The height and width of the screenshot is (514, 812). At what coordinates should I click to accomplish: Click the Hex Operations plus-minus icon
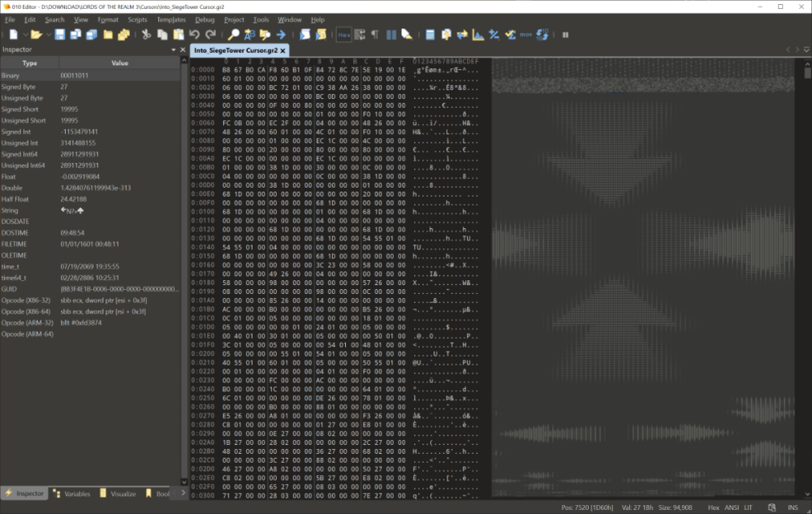[x=494, y=35]
